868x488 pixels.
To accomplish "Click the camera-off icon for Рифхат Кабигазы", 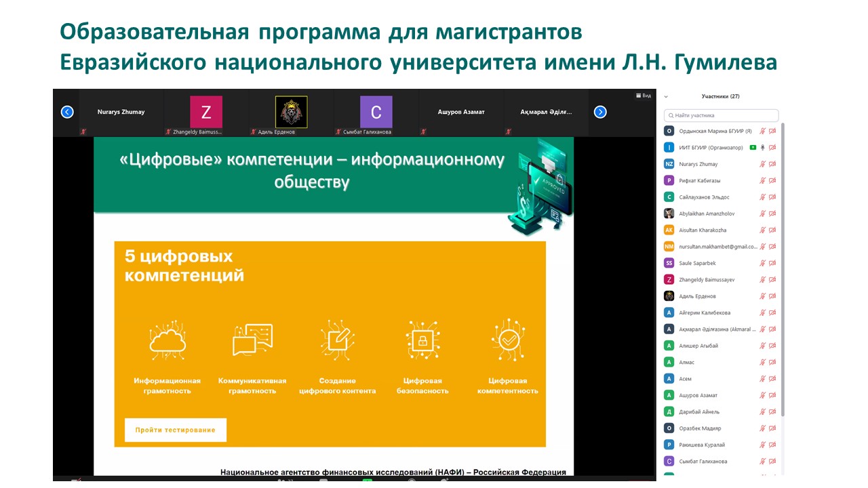I will (x=772, y=180).
